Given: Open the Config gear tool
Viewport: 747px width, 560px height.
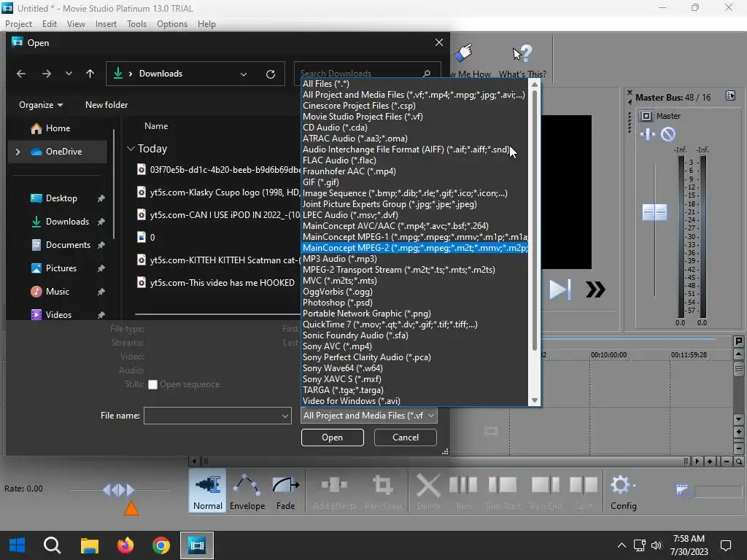Looking at the screenshot, I should (623, 492).
